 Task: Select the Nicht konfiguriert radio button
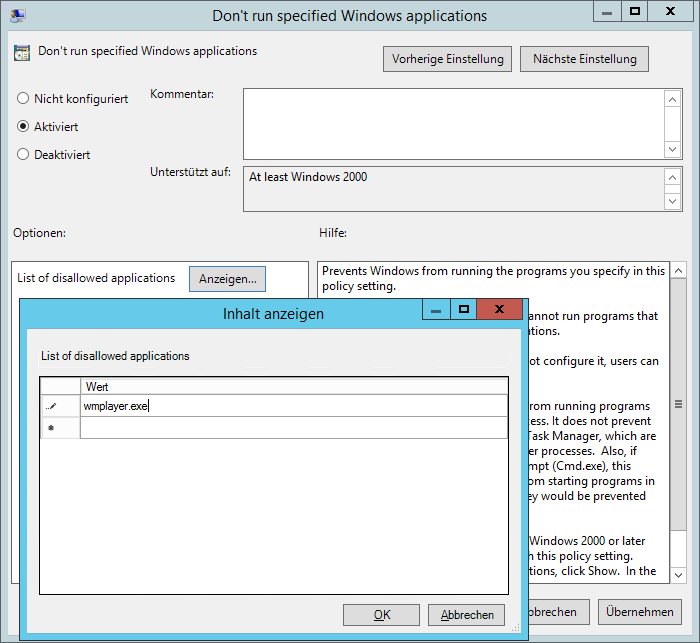point(23,99)
